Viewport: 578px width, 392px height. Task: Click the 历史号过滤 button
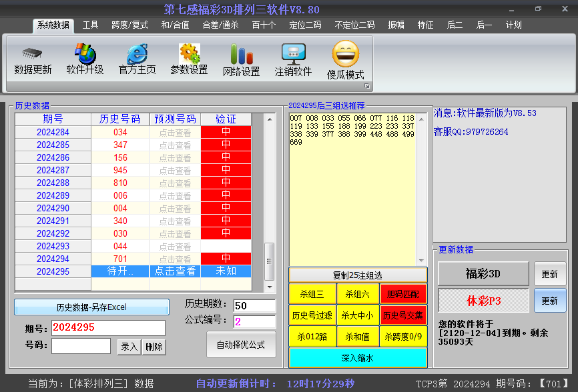pos(312,315)
